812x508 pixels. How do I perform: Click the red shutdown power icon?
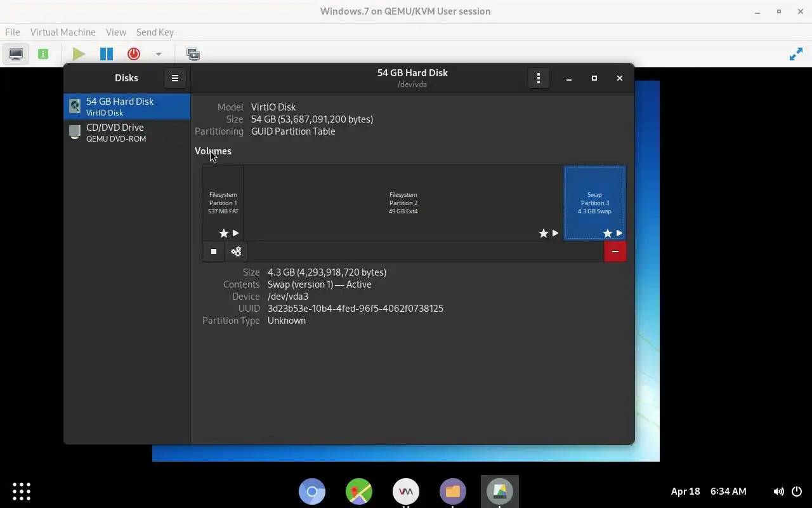point(134,54)
